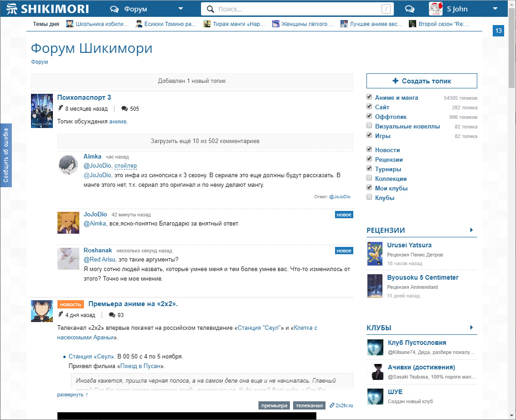Expand the user menu dropdown arrow
This screenshot has height=420, width=516.
(x=495, y=9)
